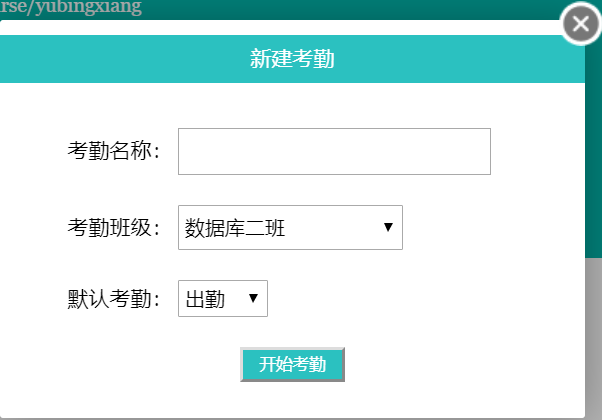Click the arrow on 数据库二班 dropdown
This screenshot has height=420, width=602.
(388, 228)
